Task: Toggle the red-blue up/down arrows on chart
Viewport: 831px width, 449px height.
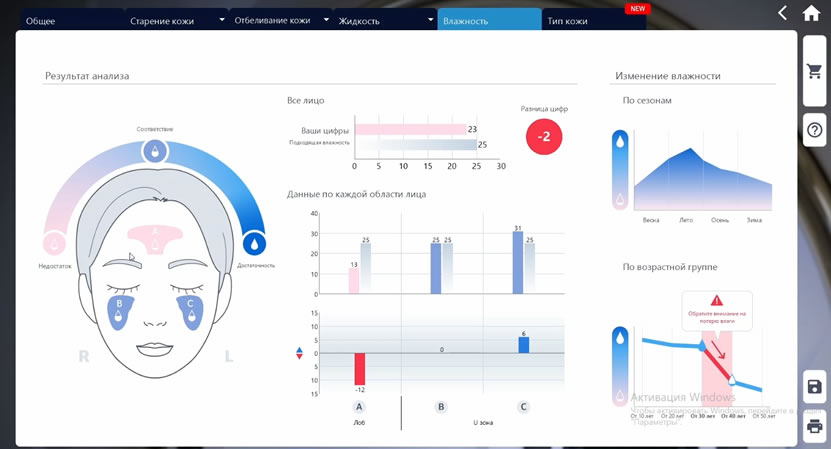Action: (x=299, y=353)
